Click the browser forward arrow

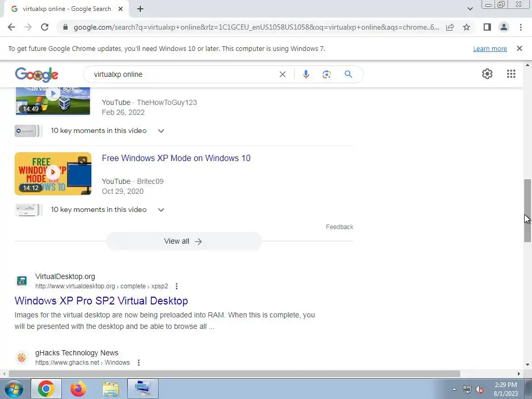click(28, 27)
